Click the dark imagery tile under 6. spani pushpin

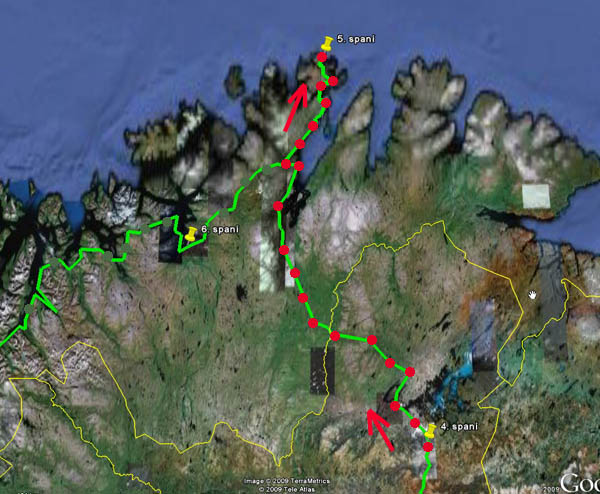pyautogui.click(x=172, y=250)
